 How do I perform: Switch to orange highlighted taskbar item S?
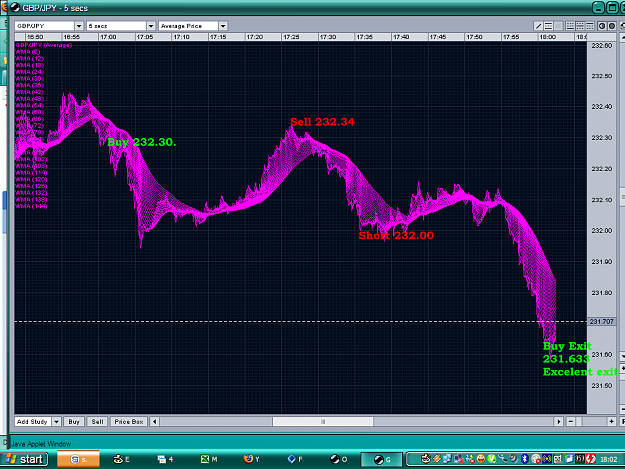tap(79, 459)
